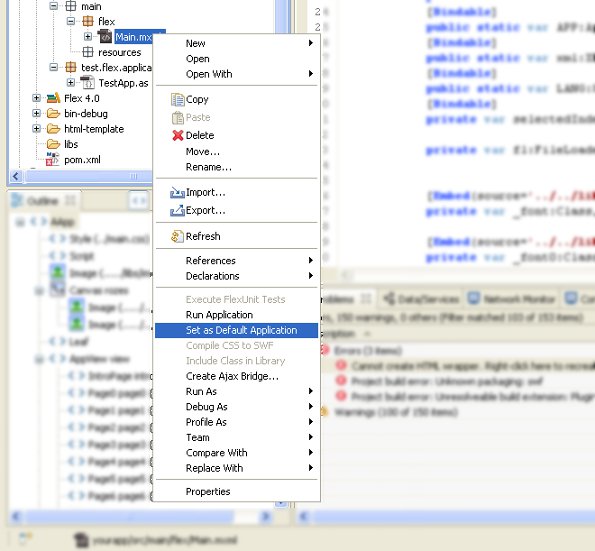Collapse the main package node
Viewport: 595px width, 551px height.
point(54,6)
